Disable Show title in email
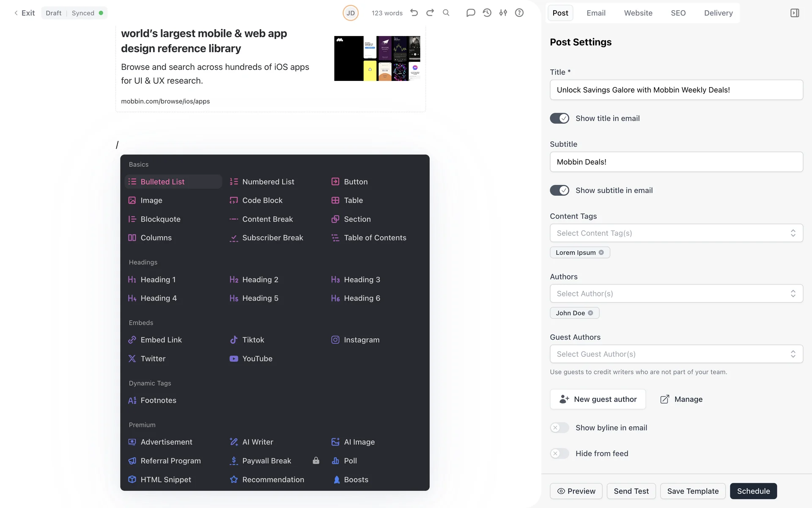The image size is (812, 508). point(560,119)
